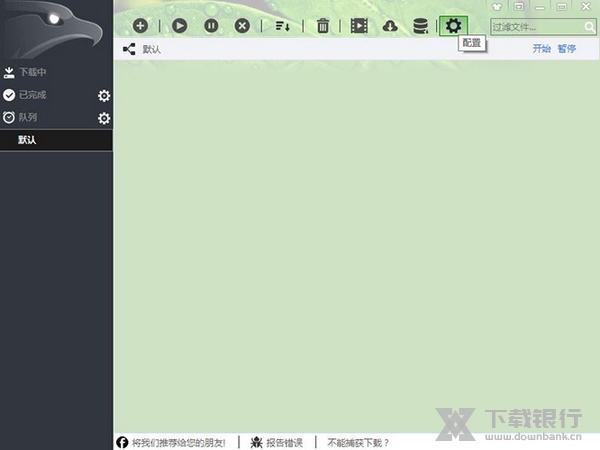Select 下载中 in the sidebar
Image resolution: width=600 pixels, height=450 pixels.
pos(32,73)
